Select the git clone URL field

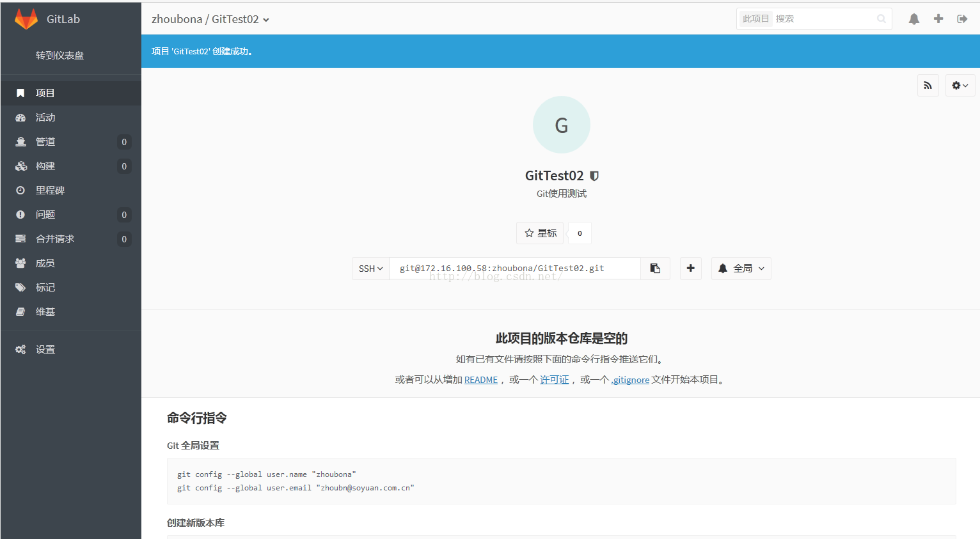pyautogui.click(x=515, y=269)
